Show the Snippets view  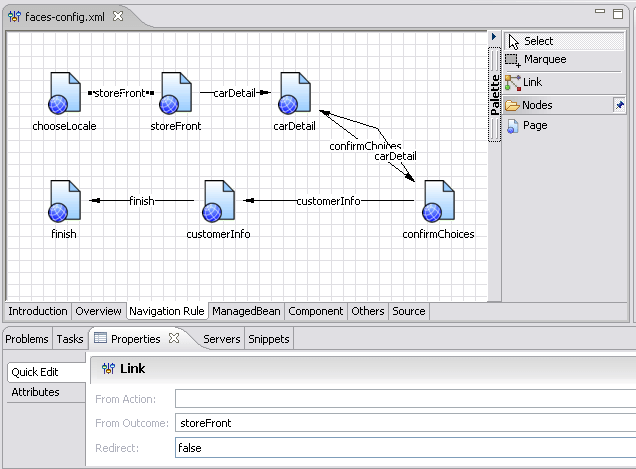point(269,339)
